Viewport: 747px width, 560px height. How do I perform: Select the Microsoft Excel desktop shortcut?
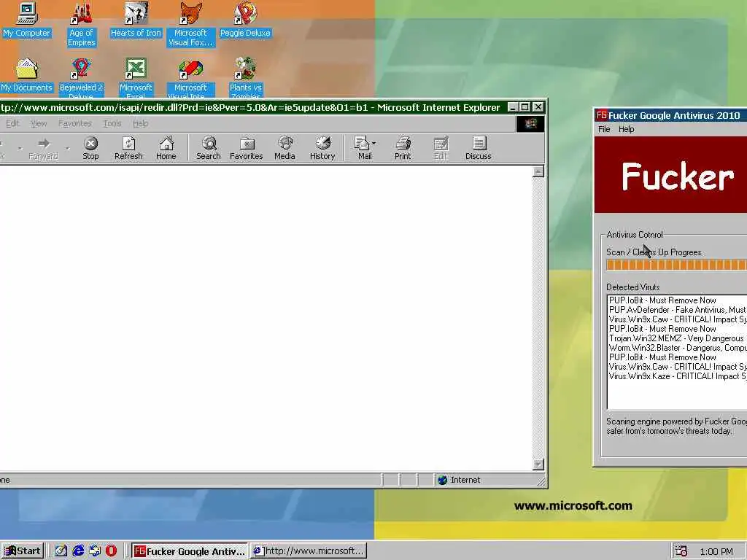click(x=136, y=78)
